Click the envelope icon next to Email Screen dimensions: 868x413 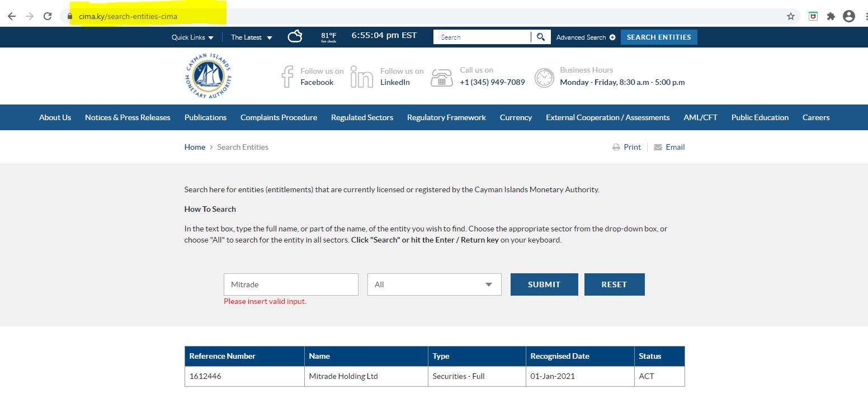click(x=658, y=147)
